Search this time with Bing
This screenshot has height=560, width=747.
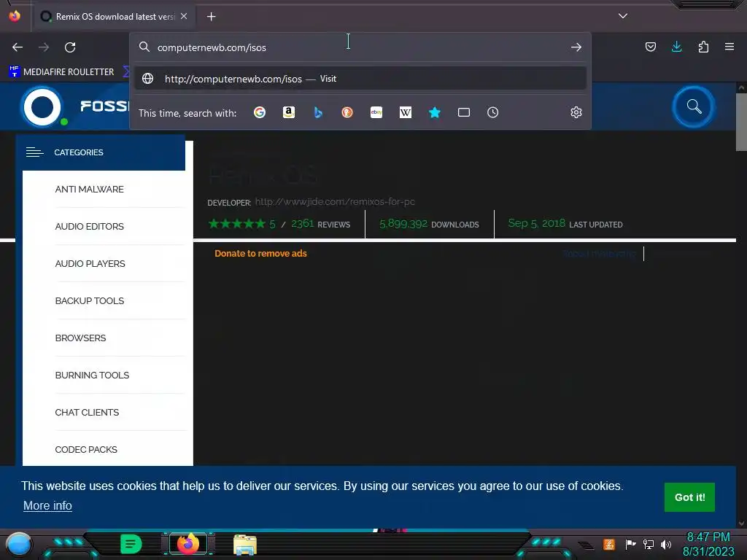point(318,112)
